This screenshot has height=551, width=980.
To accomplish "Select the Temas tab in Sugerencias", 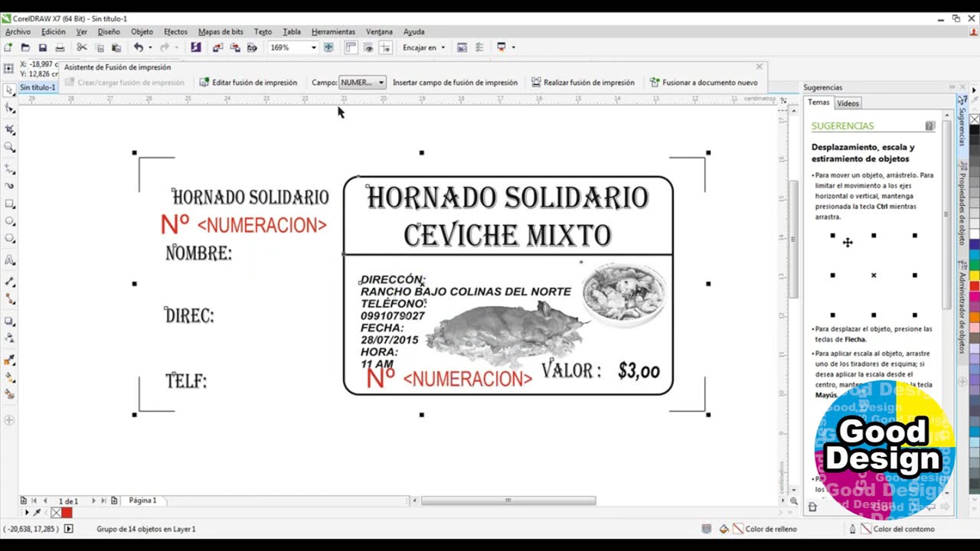I will tap(818, 103).
